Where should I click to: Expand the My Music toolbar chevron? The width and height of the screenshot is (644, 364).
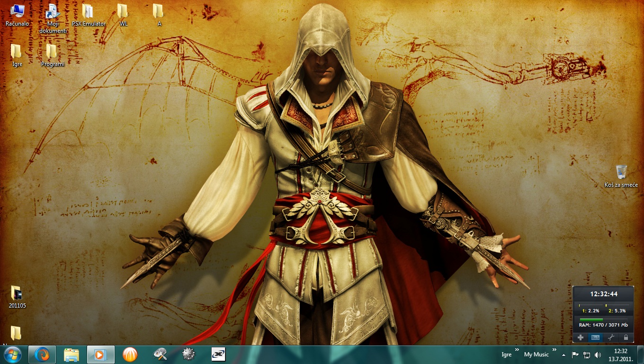tap(555, 350)
